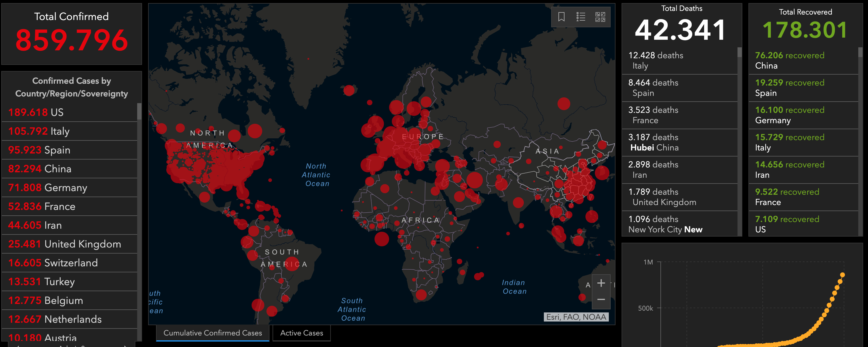Click the deaths panel scrollbar
The height and width of the screenshot is (347, 868).
pyautogui.click(x=740, y=52)
